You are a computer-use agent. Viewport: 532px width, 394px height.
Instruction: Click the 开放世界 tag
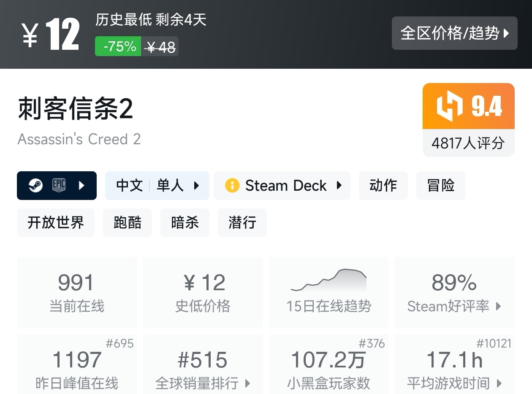coord(55,223)
